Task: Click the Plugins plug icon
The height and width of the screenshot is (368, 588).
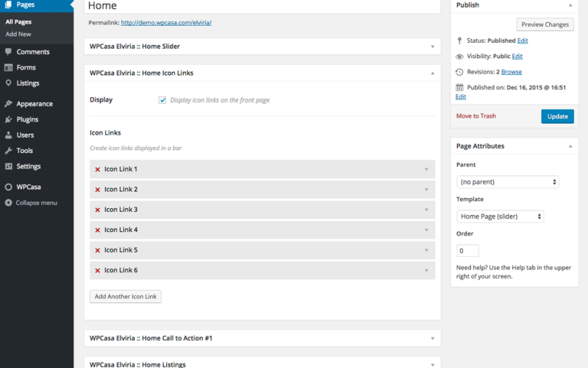Action: (x=8, y=119)
